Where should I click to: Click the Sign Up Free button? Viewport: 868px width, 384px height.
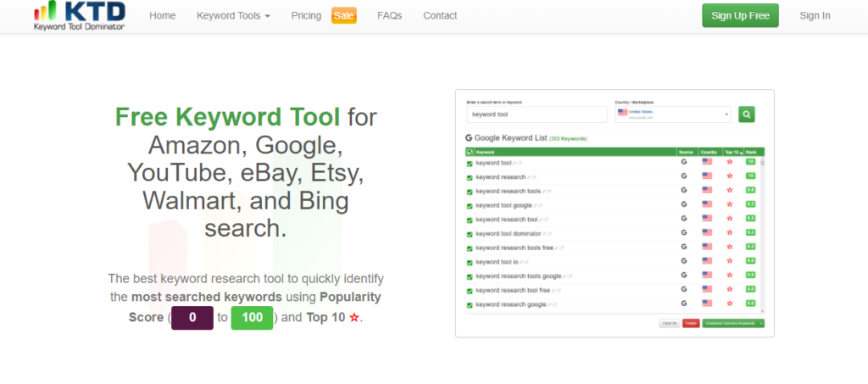(x=740, y=15)
